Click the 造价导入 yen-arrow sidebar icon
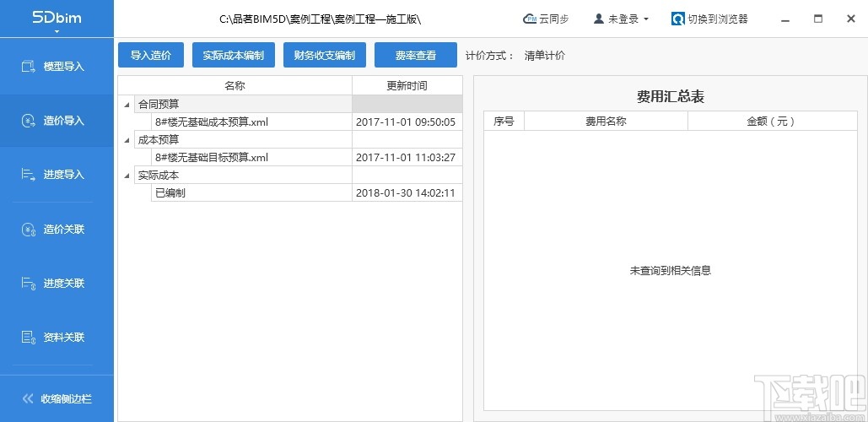868x422 pixels. (28, 121)
